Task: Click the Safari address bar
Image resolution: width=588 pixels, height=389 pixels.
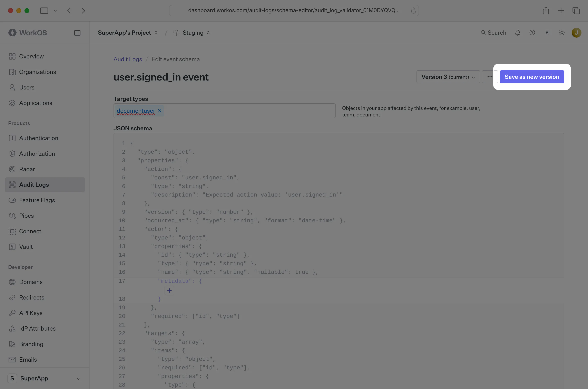Action: (294, 10)
